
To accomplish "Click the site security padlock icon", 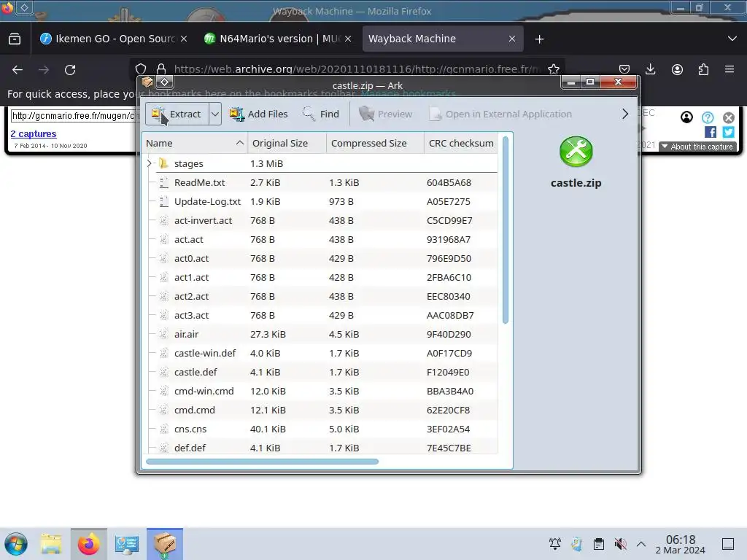I will (161, 69).
